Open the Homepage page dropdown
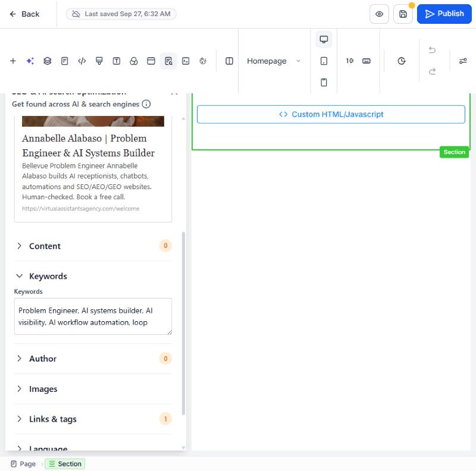This screenshot has height=471, width=476. point(274,61)
